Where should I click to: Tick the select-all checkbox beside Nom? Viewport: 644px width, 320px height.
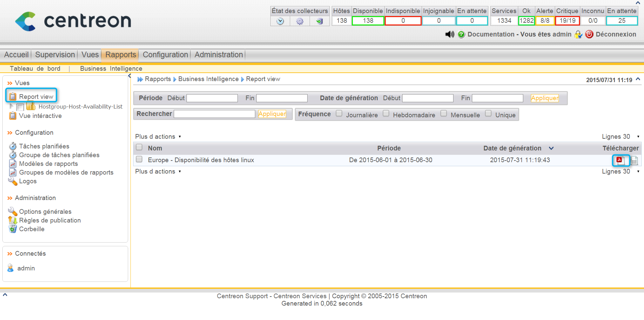pyautogui.click(x=139, y=147)
